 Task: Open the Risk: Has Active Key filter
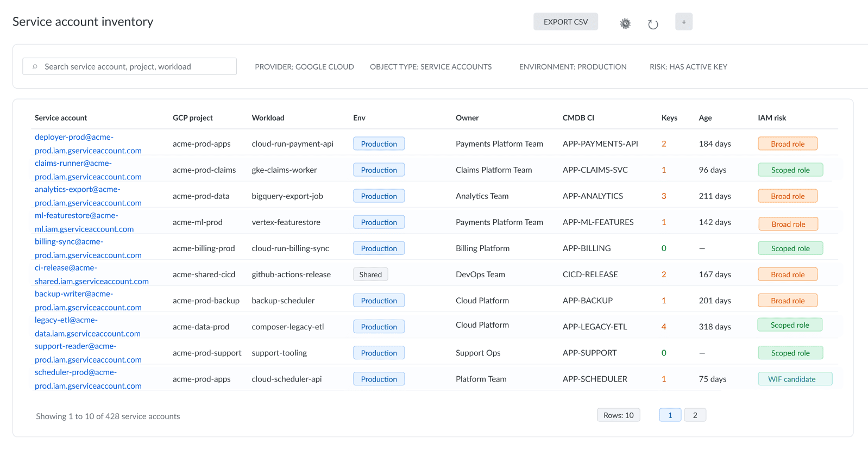[x=688, y=67]
